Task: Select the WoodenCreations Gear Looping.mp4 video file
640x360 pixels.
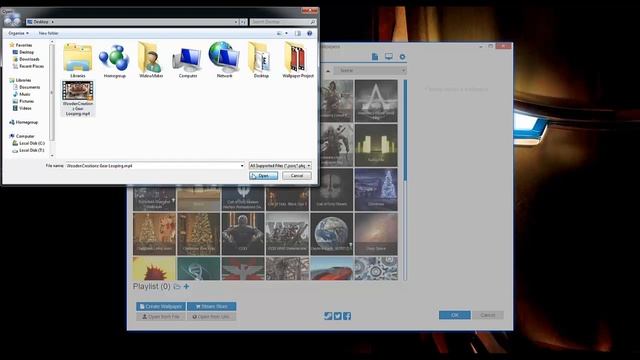Action: [x=78, y=98]
